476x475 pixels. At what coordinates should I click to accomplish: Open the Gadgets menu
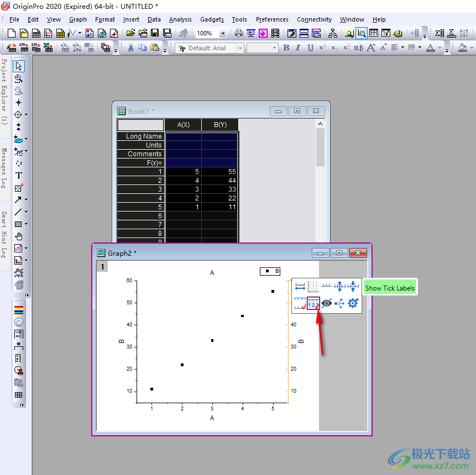pos(212,19)
